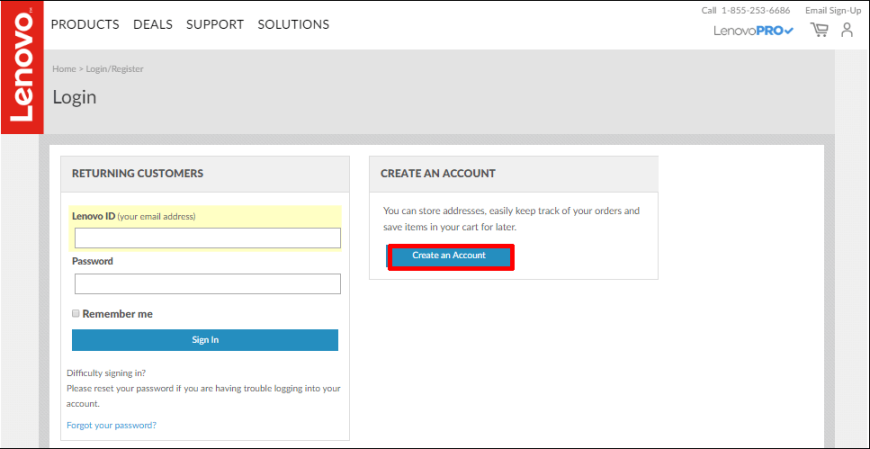Click the Login page title
The width and height of the screenshot is (870, 449).
tap(74, 98)
